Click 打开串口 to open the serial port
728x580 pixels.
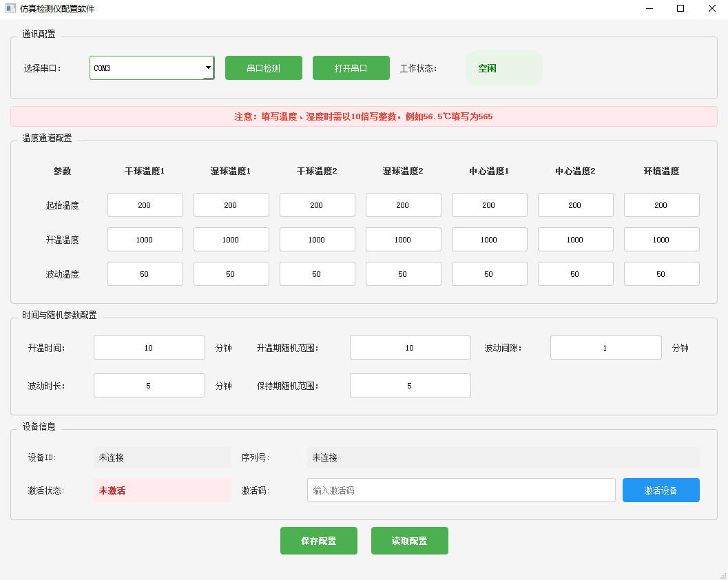pyautogui.click(x=351, y=68)
